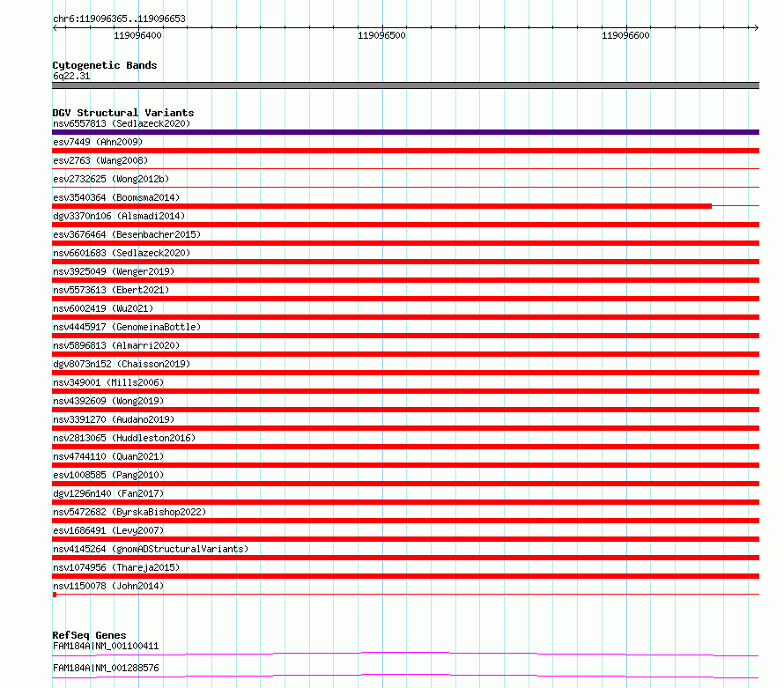784x688 pixels.
Task: Open the esv2763 (Wang2008) variant label
Action: pyautogui.click(x=100, y=160)
